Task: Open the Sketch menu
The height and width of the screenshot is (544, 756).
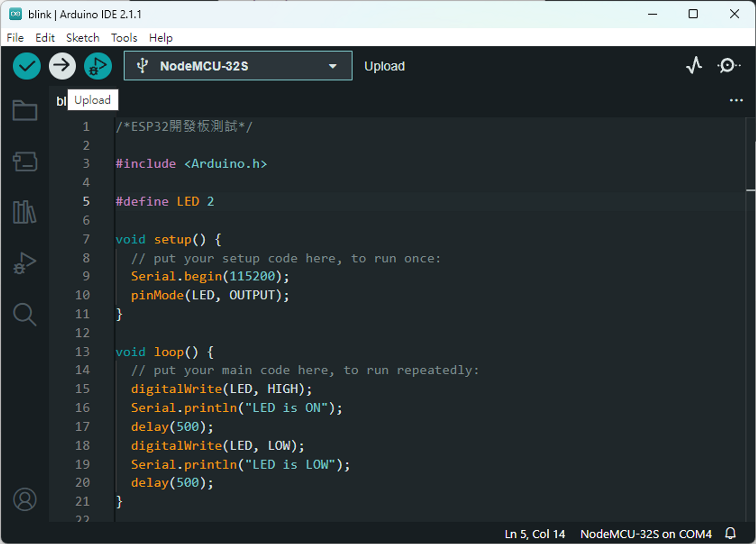Action: coord(83,38)
